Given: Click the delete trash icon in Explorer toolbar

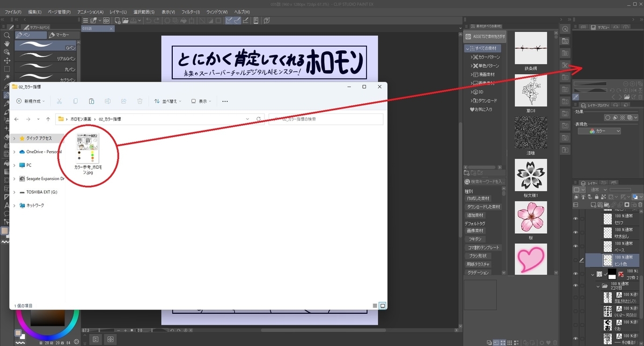Looking at the screenshot, I should (x=140, y=101).
